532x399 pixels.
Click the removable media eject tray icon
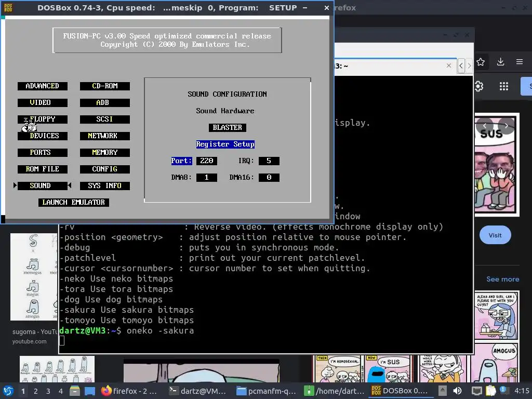(443, 391)
